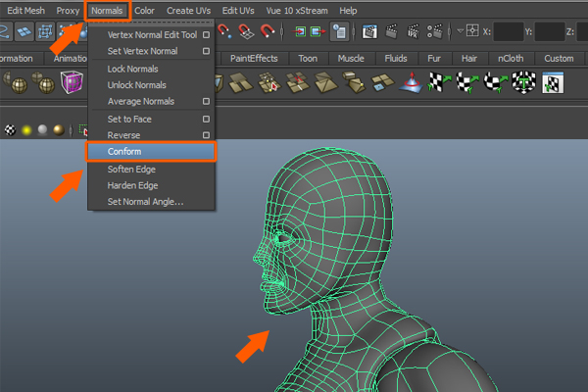
Task: Click the yellow sphere lighting icon
Action: 27,130
